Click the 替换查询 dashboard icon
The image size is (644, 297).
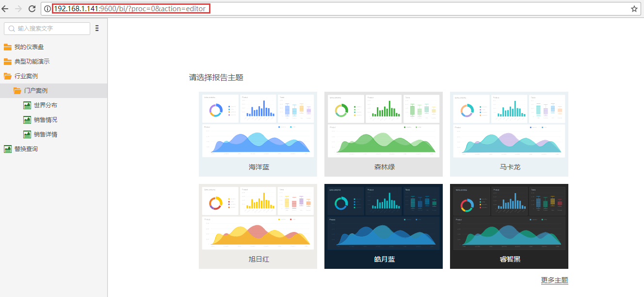pyautogui.click(x=8, y=149)
